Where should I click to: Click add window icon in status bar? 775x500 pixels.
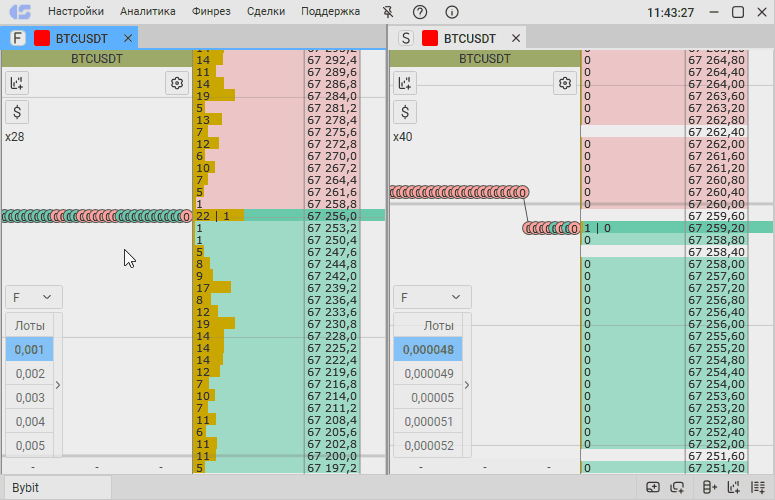pos(653,488)
